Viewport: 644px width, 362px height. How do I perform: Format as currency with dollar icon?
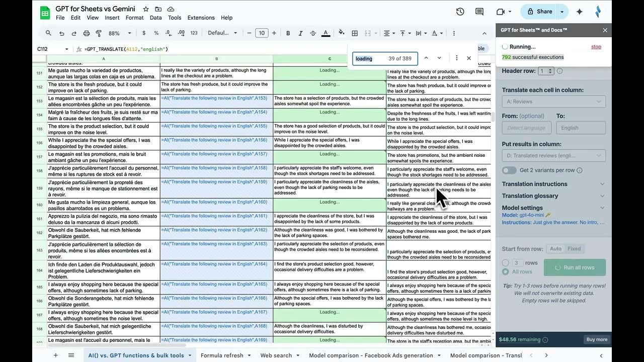point(144,33)
